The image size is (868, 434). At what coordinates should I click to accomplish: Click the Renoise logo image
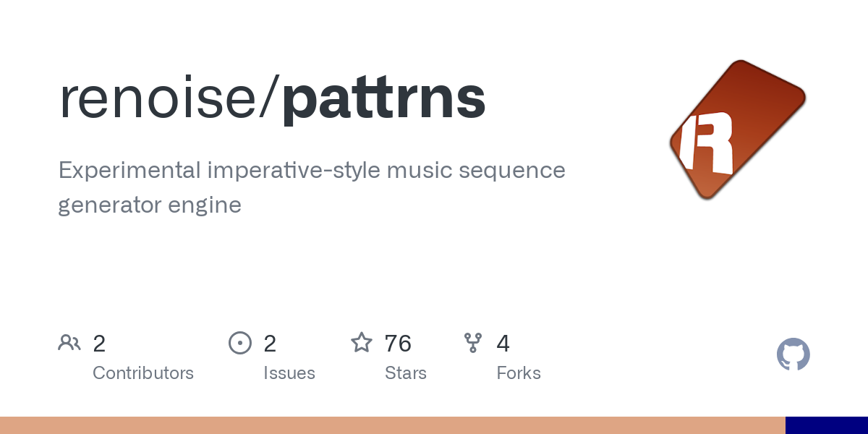(x=738, y=130)
